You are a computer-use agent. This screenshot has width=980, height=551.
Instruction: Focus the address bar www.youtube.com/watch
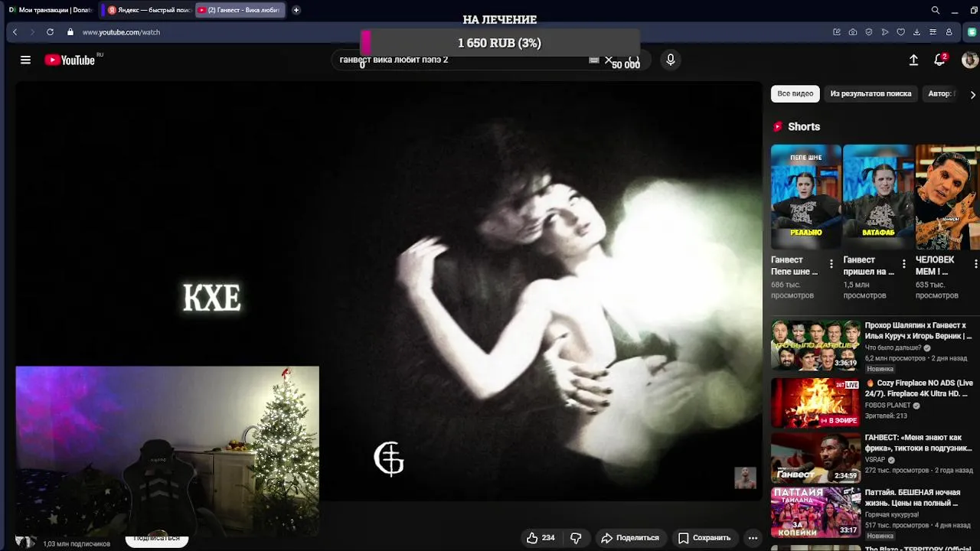pyautogui.click(x=121, y=32)
